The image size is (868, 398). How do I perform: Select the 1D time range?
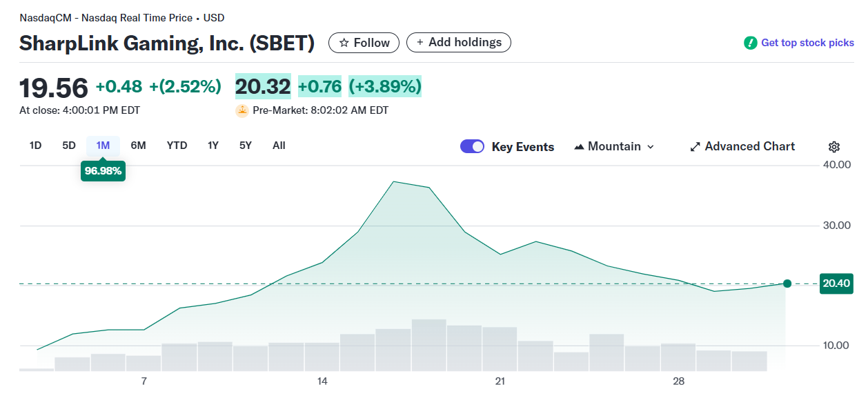(x=35, y=146)
